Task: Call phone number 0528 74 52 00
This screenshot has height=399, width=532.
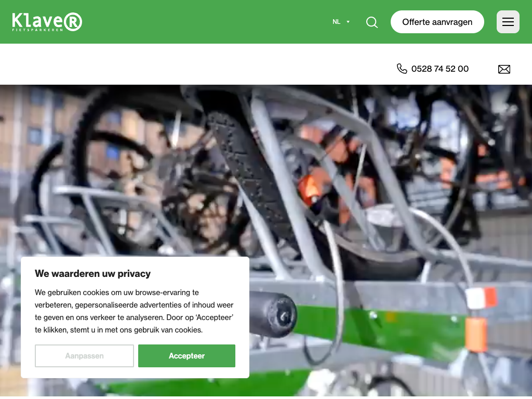Action: point(440,69)
